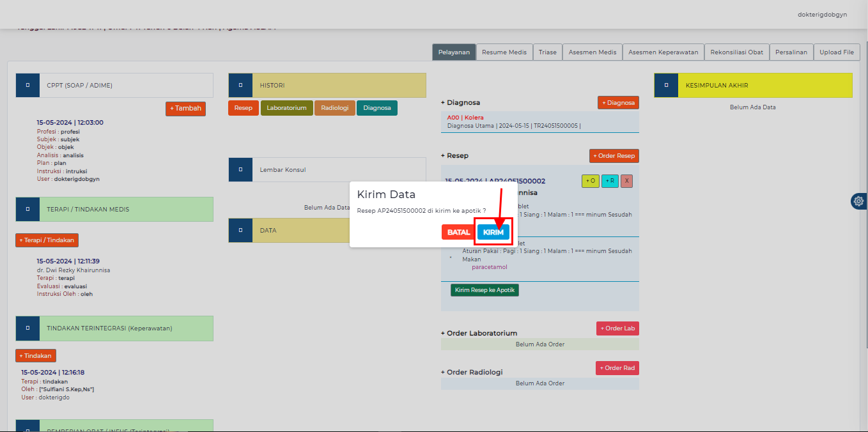Click the DATA panel square icon
Image resolution: width=868 pixels, height=432 pixels.
tap(240, 230)
